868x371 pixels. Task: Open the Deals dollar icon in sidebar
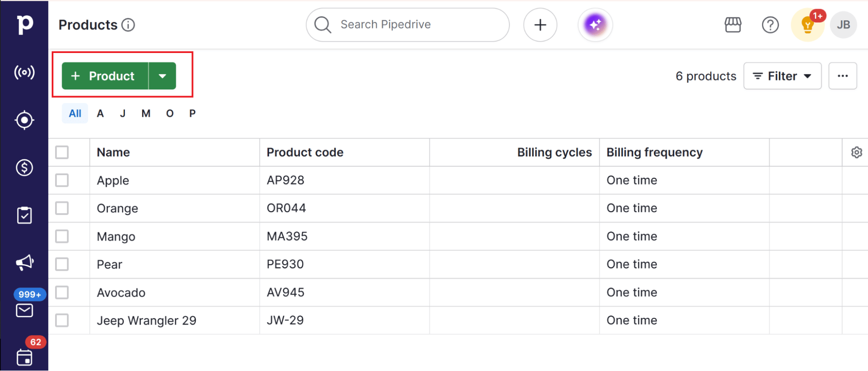pos(24,168)
